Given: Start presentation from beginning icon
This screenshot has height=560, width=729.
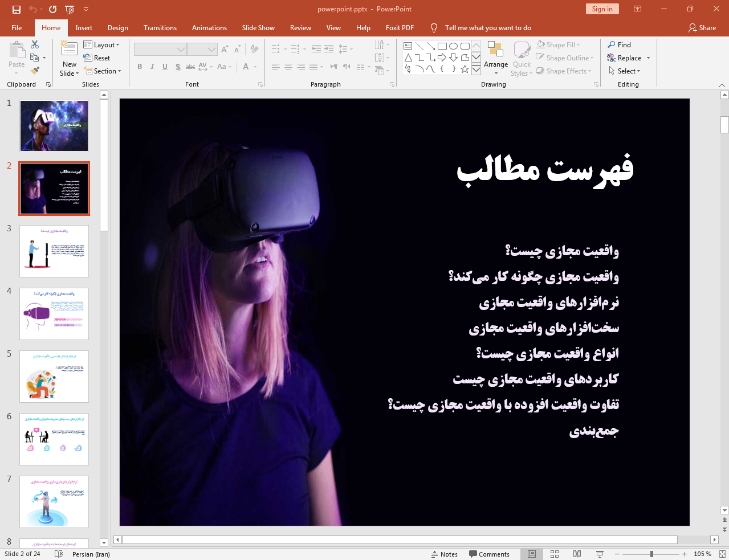Looking at the screenshot, I should [x=70, y=9].
